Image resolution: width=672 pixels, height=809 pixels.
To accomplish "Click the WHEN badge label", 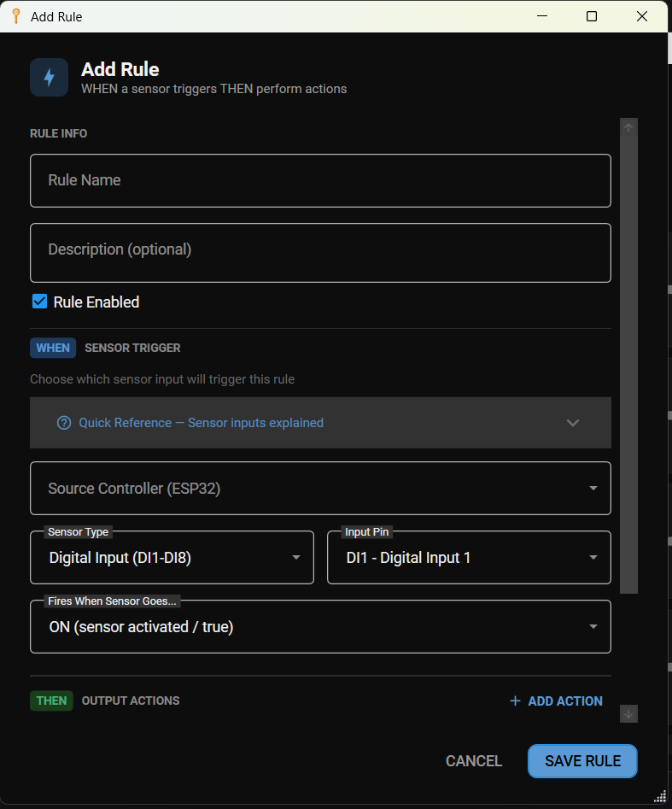I will pyautogui.click(x=53, y=348).
